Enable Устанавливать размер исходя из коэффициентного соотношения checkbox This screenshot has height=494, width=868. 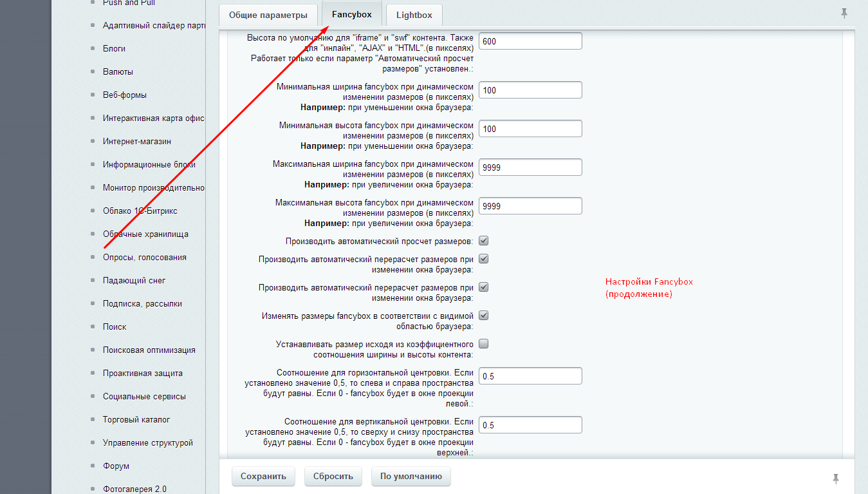pyautogui.click(x=484, y=344)
